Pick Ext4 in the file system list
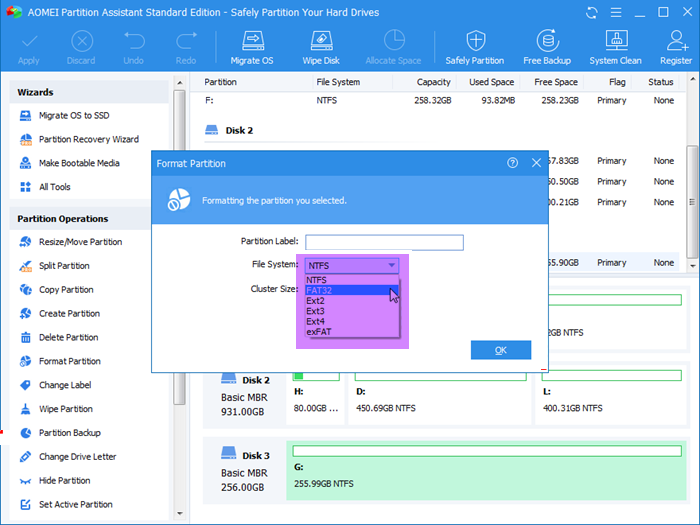This screenshot has width=700, height=525. click(x=316, y=321)
